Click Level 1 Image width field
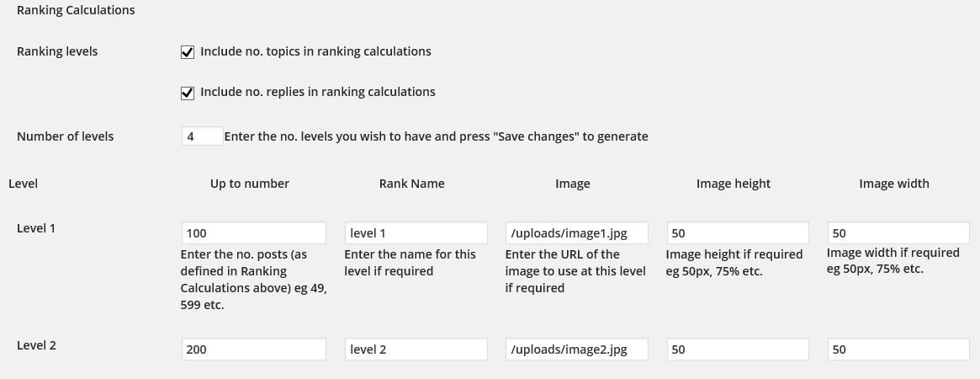This screenshot has height=379, width=980. coord(898,233)
